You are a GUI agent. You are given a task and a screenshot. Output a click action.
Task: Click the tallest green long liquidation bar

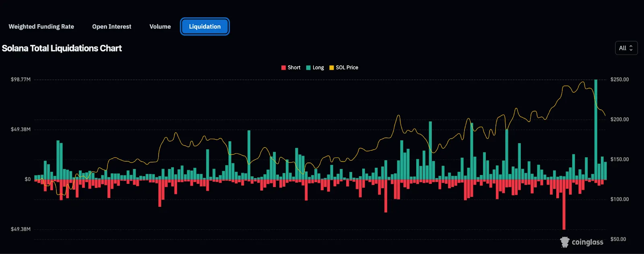(x=596, y=129)
